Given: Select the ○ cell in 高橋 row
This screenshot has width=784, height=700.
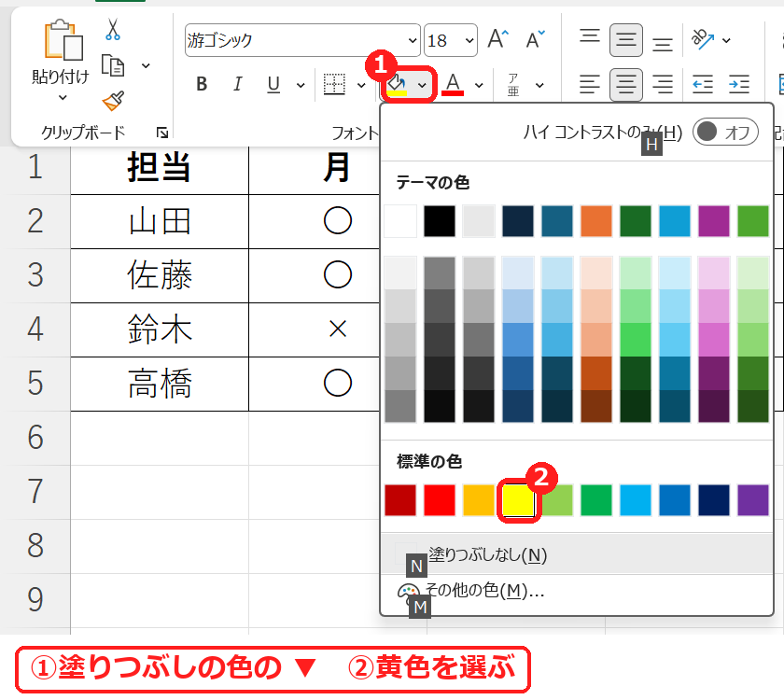Looking at the screenshot, I should point(314,384).
